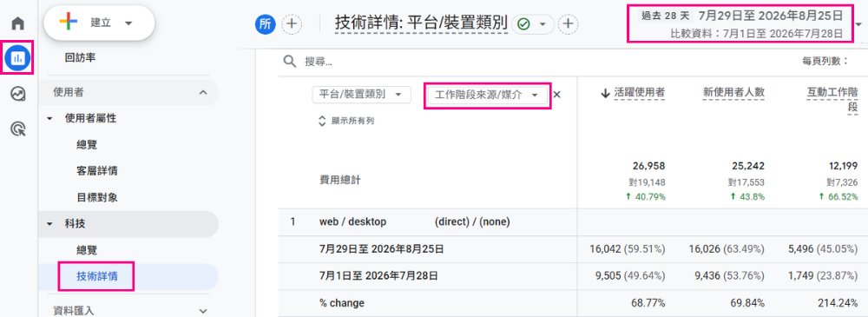
Task: Click total value 12,199
Action: coord(842,166)
